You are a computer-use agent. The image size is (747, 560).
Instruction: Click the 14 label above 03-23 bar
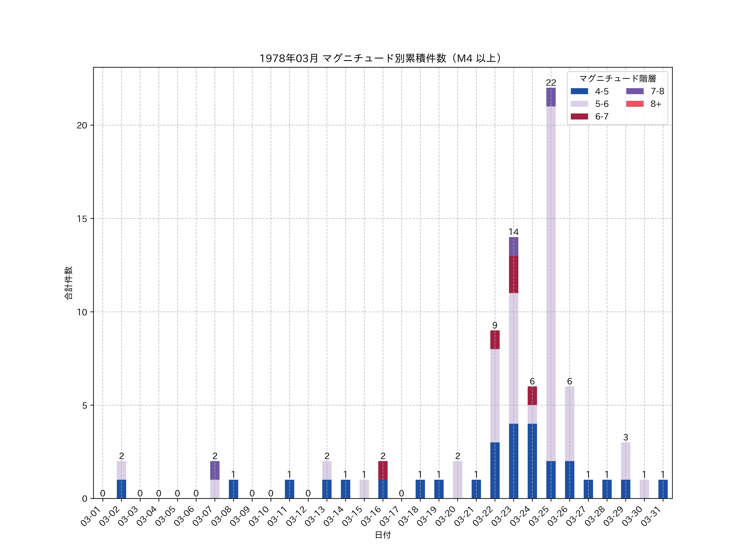point(513,232)
